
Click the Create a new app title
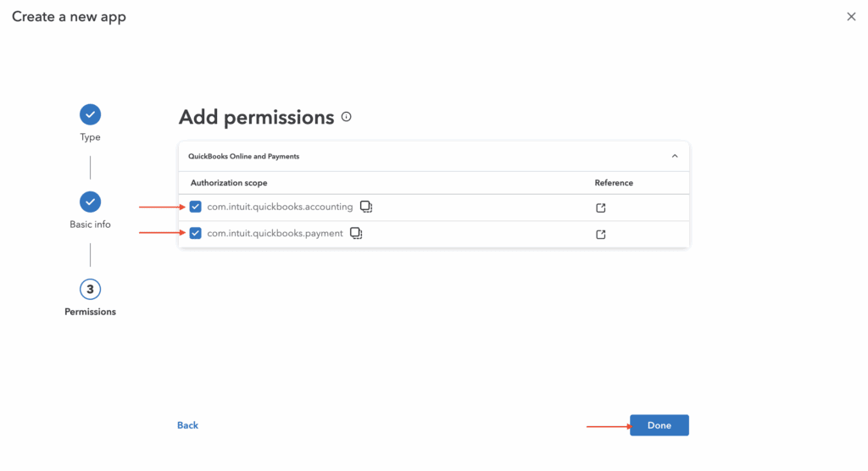[x=70, y=17]
